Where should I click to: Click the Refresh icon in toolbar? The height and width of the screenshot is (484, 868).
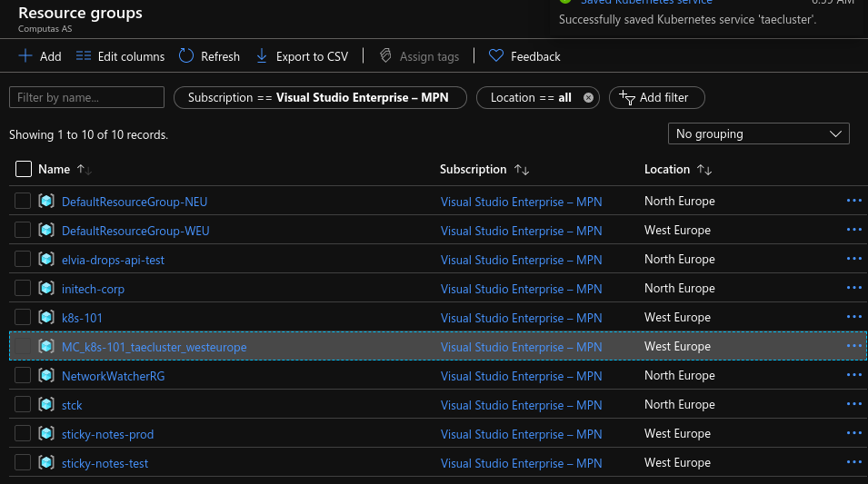click(x=186, y=56)
